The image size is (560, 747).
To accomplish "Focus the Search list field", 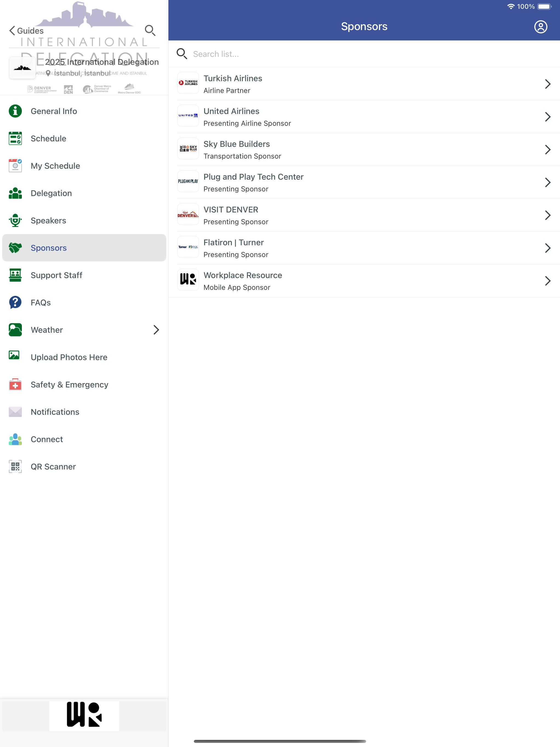I will pos(364,54).
